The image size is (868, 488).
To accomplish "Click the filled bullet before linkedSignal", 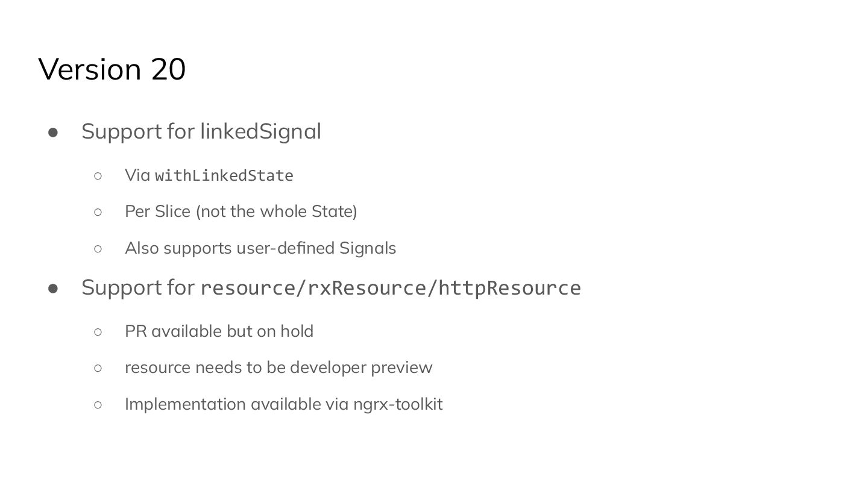I will coord(53,132).
